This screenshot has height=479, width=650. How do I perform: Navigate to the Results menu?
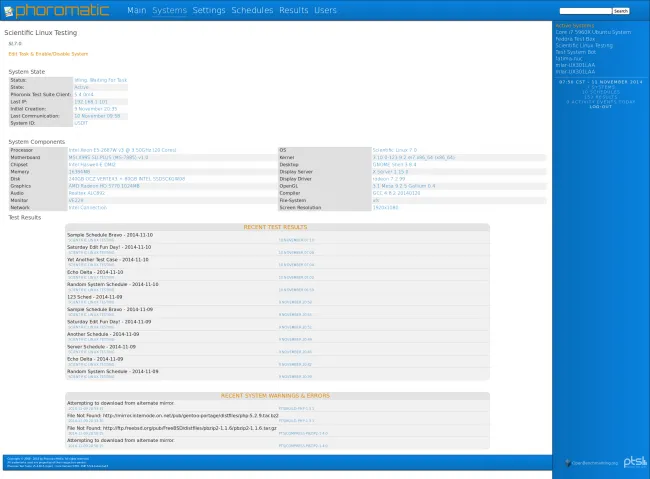293,10
